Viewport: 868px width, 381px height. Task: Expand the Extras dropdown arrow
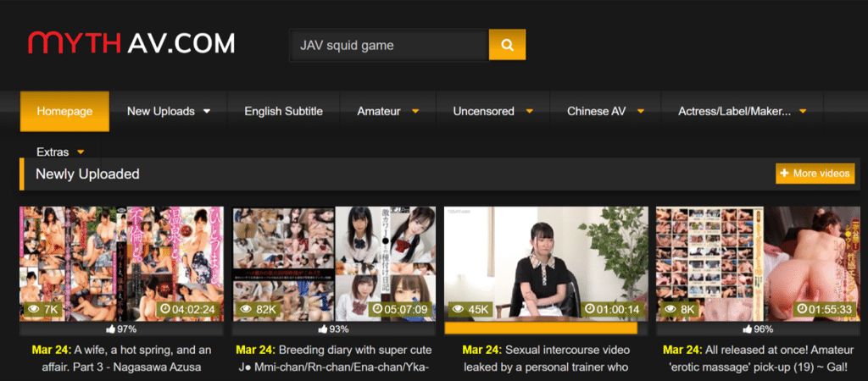pos(81,152)
